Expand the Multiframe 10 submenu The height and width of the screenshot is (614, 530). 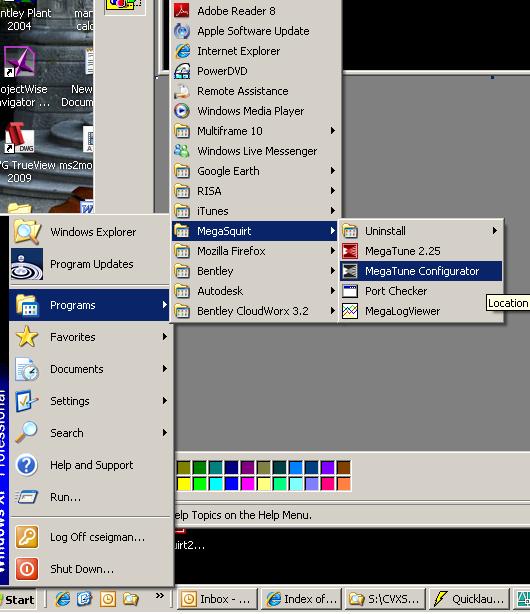point(256,131)
